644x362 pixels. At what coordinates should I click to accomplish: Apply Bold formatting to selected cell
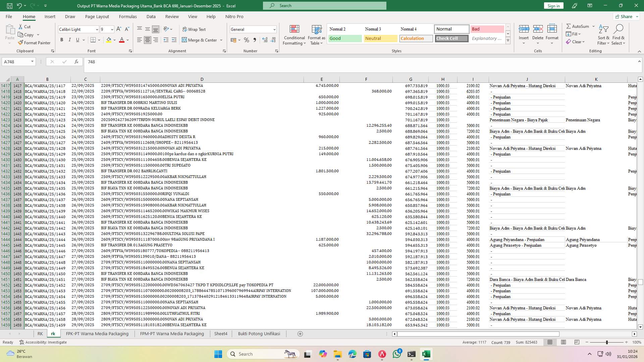click(x=62, y=40)
